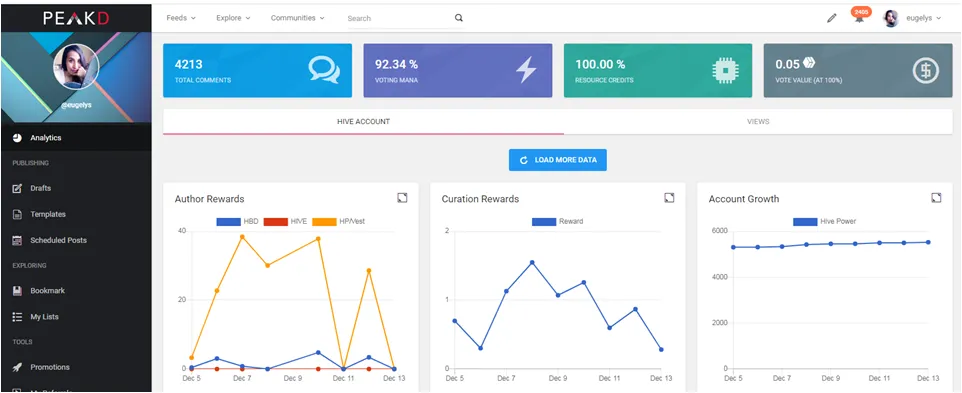Open notifications bell with 2405 badge
Screen dimensions: 962x393
click(x=860, y=17)
